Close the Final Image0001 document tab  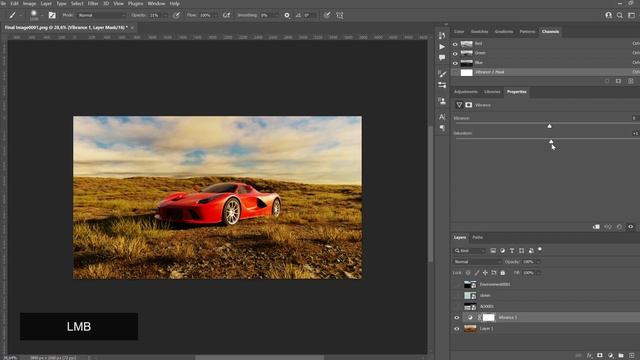(x=132, y=27)
